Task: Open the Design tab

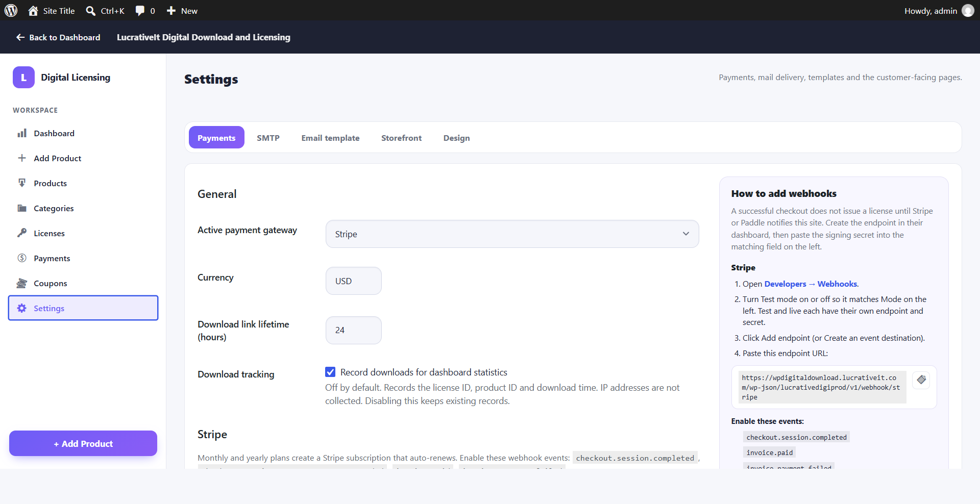Action: (x=456, y=138)
